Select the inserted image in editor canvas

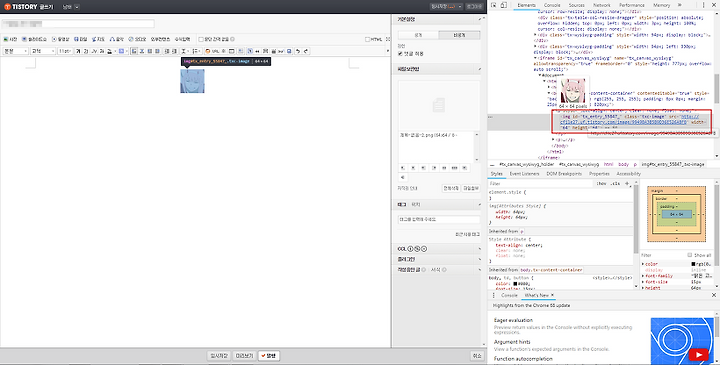pyautogui.click(x=192, y=81)
